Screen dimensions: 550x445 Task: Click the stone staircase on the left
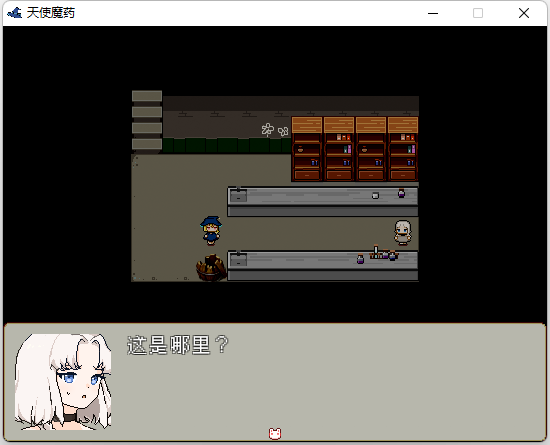[147, 121]
